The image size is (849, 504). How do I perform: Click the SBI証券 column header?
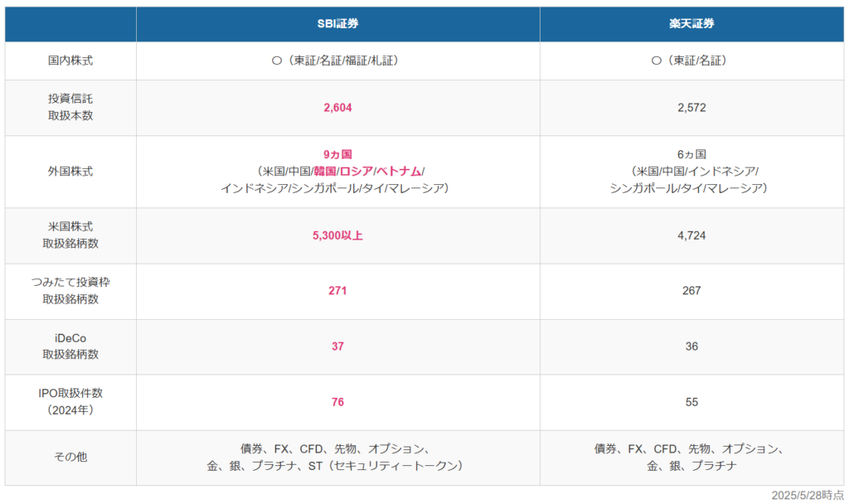pyautogui.click(x=338, y=24)
